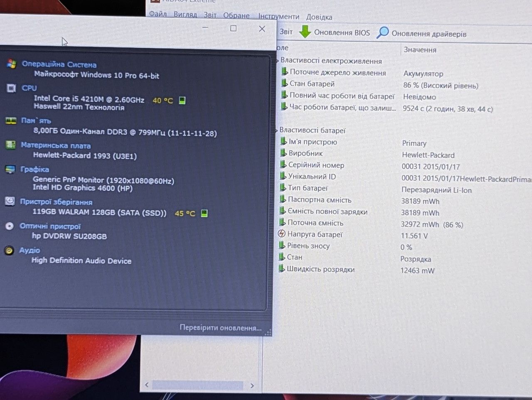Screen dimensions: 532x400
Task: Open the Пристрої зберігання section
Action: tap(56, 202)
